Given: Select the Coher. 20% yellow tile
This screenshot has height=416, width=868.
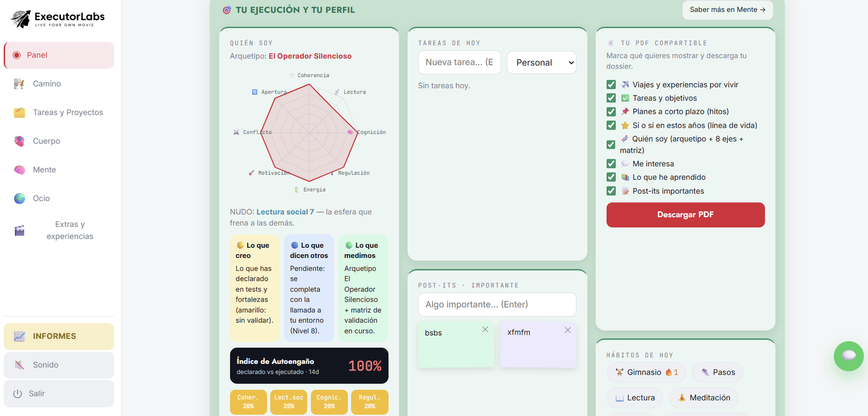Looking at the screenshot, I should pyautogui.click(x=248, y=402).
